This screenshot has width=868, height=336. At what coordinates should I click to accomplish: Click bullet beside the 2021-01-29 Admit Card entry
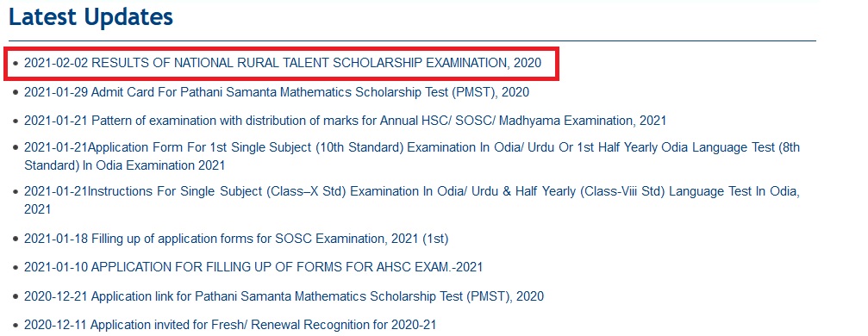(16, 92)
